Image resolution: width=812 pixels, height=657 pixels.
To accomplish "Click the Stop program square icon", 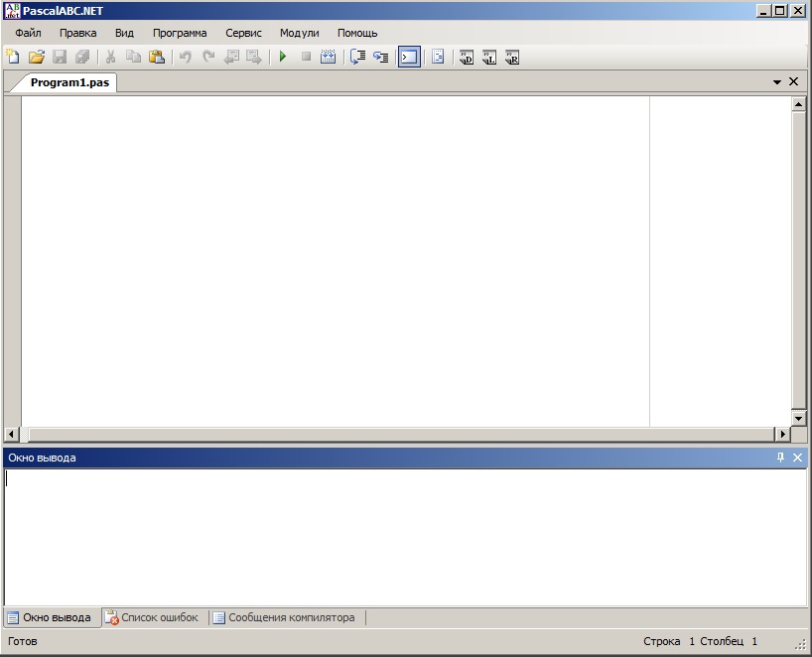I will (306, 57).
